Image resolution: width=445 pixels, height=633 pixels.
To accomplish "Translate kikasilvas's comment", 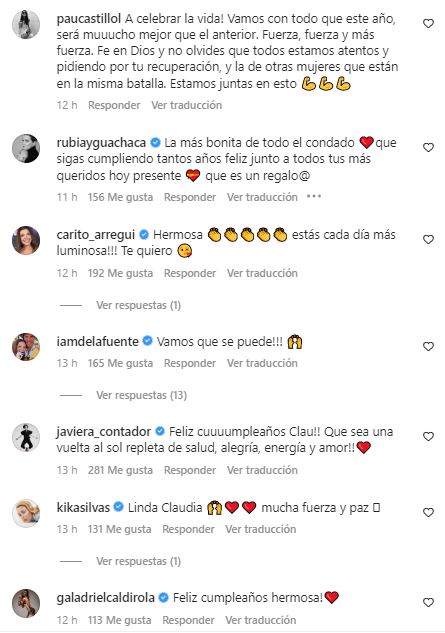I will point(260,529).
